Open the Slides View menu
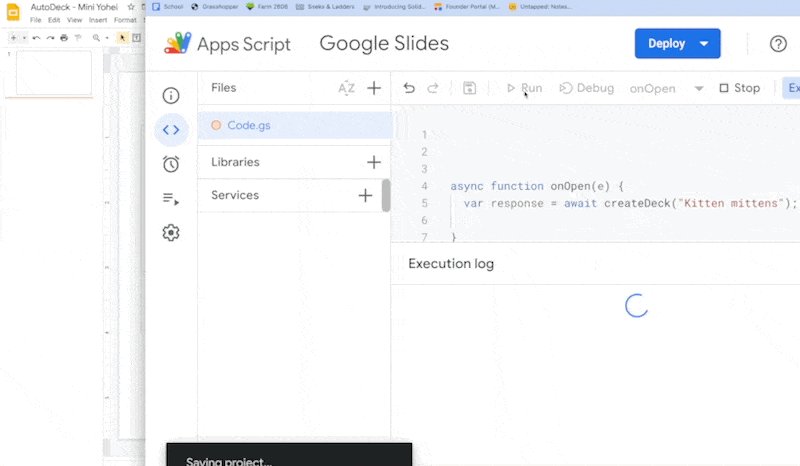 [x=74, y=20]
